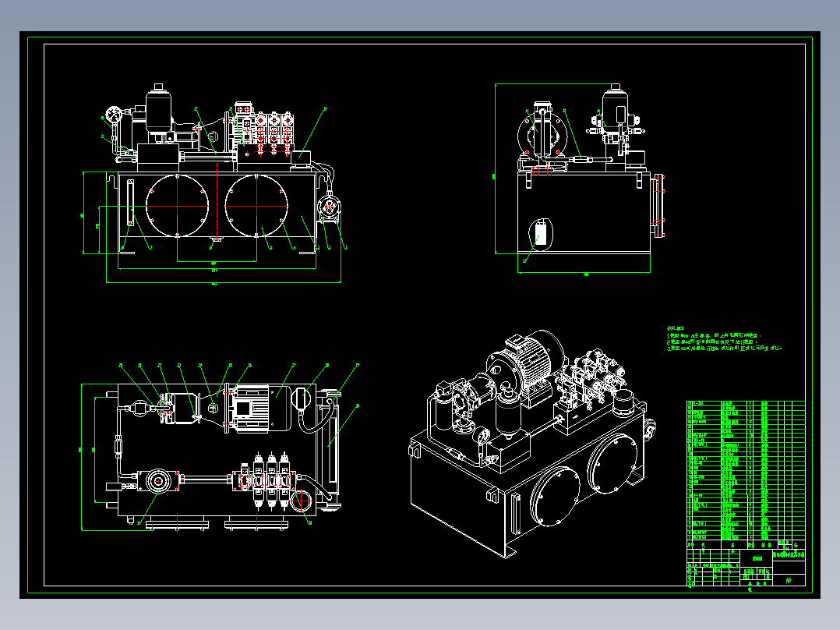Click the pressure gauge dial in the front elevation view

tap(114, 114)
